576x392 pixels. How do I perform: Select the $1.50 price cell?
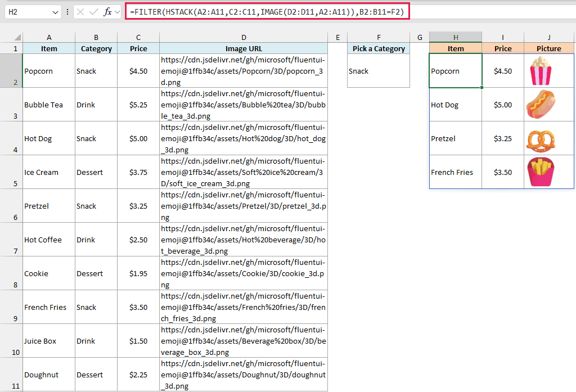point(138,341)
